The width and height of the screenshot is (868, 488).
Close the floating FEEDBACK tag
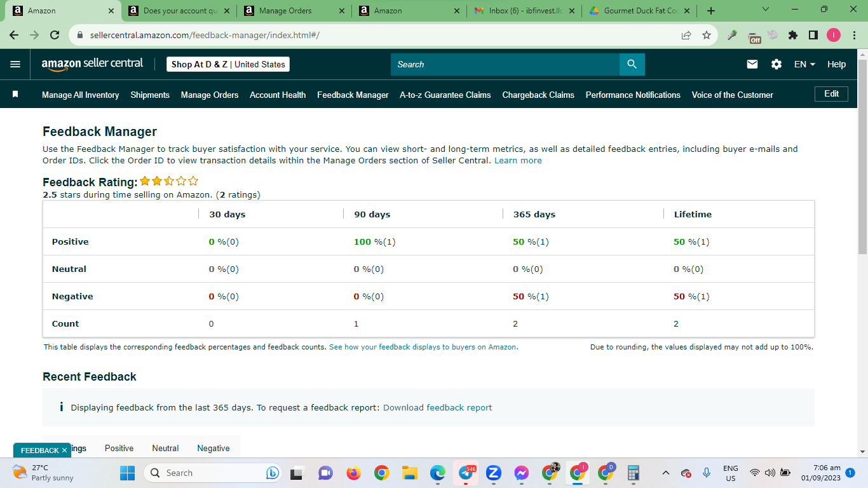coord(64,451)
